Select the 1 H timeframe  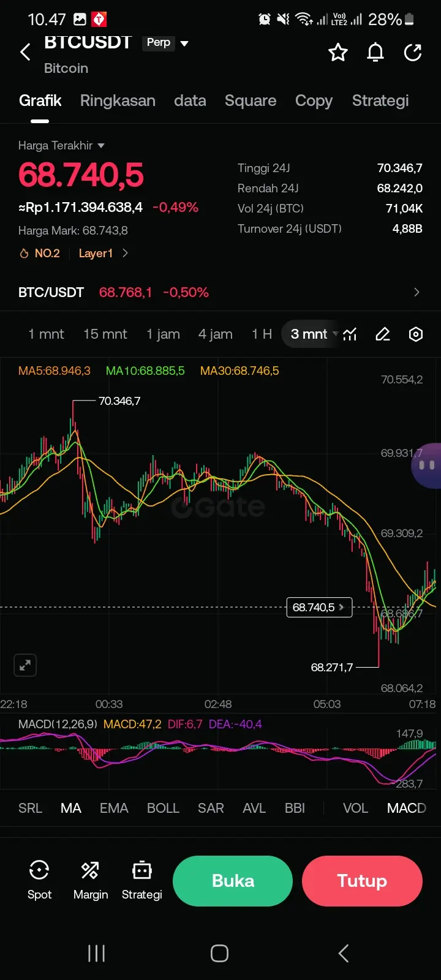262,334
